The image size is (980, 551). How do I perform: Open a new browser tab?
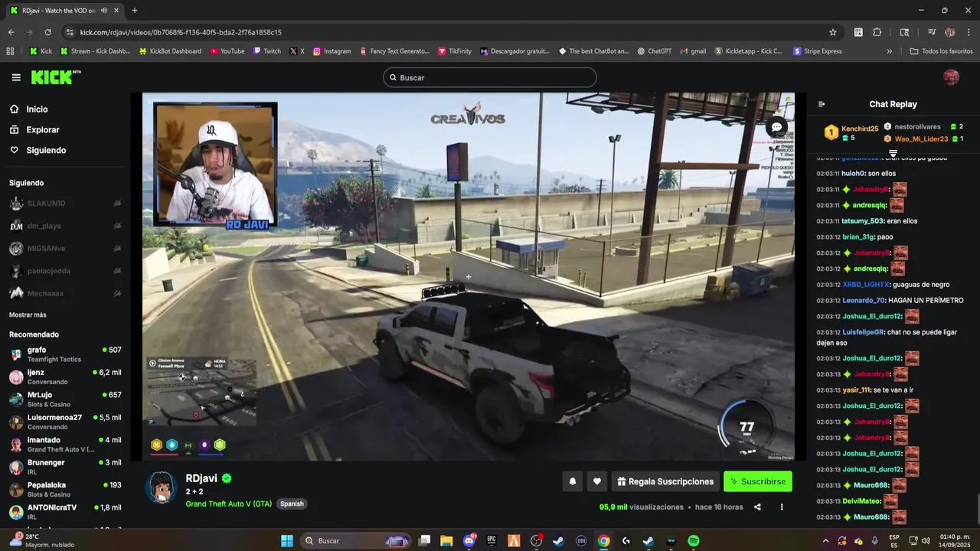[x=134, y=11]
